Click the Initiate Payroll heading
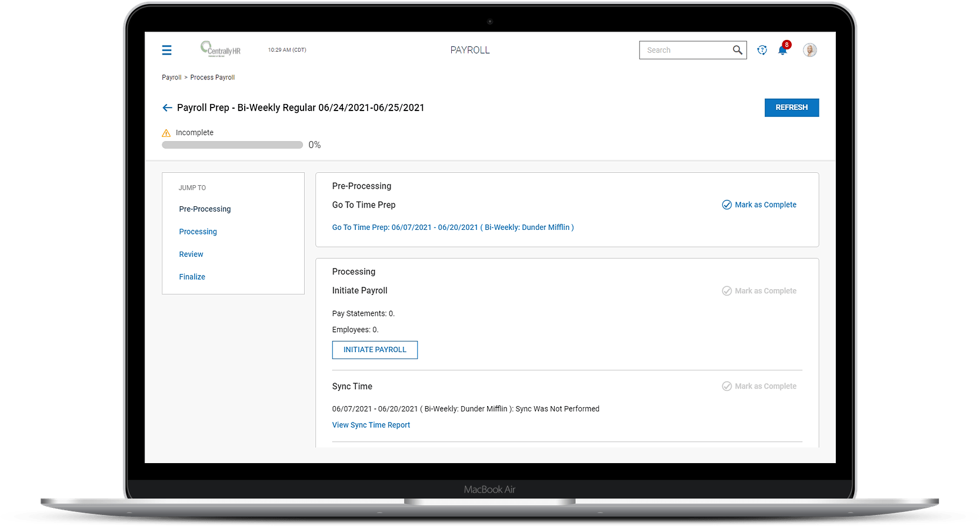Screen dimensions: 980x526 360,291
